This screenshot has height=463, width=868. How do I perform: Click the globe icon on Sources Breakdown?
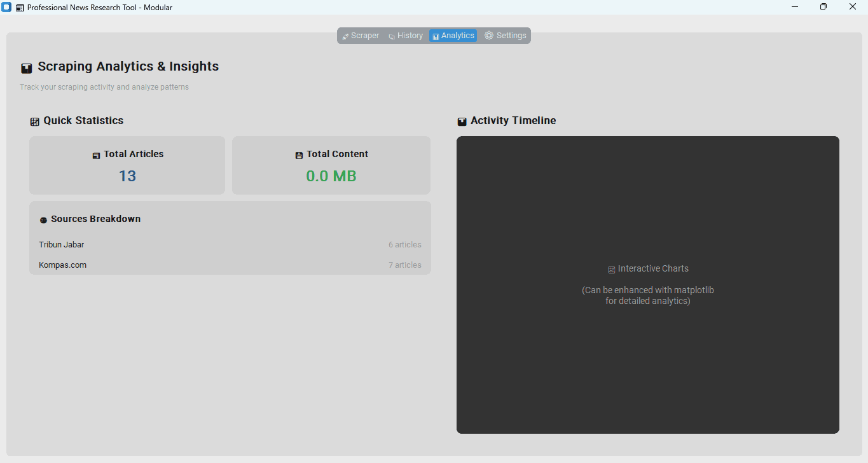pos(43,219)
